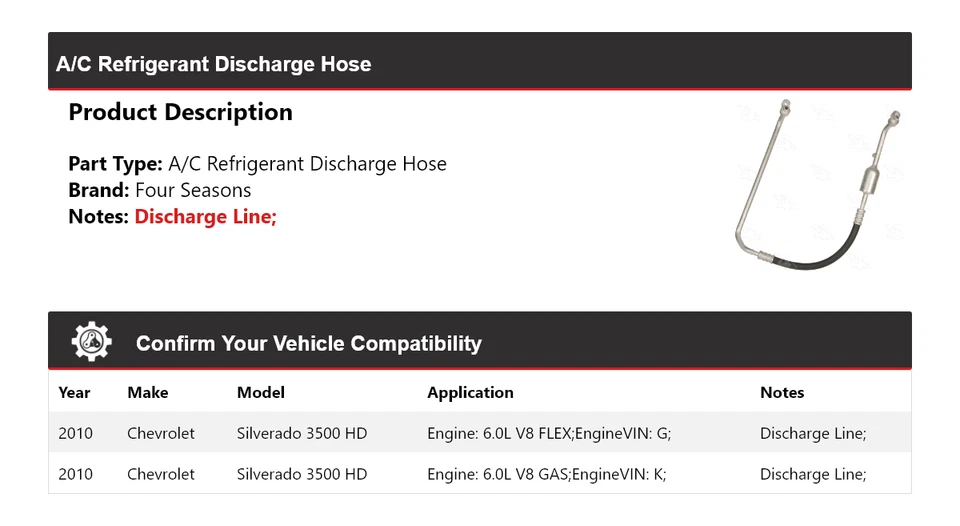
Task: Click 6.0L V8 GAS engine application cell
Action: (x=547, y=474)
